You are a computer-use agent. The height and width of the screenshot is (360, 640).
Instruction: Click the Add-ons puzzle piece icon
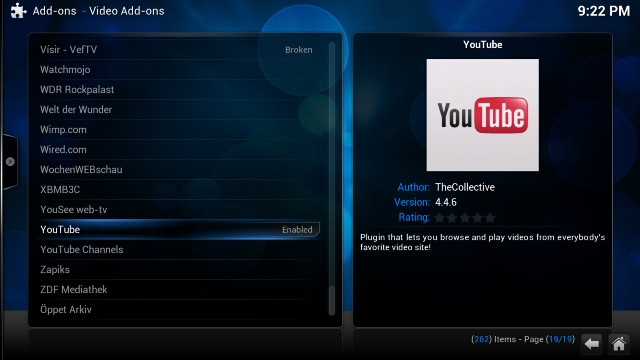pyautogui.click(x=18, y=11)
